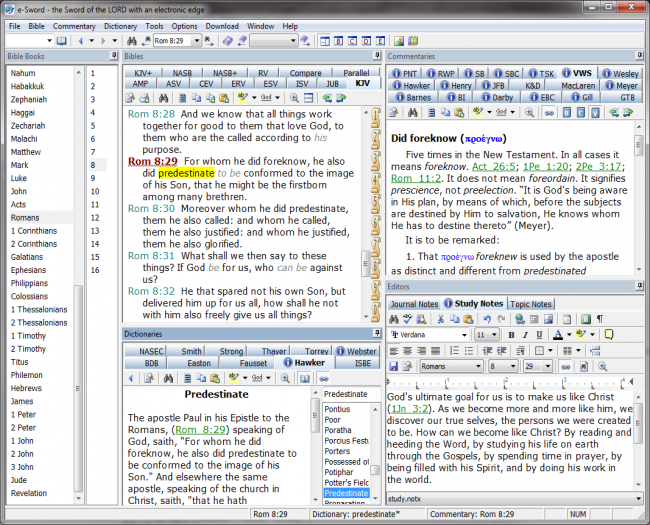This screenshot has height=525, width=650.
Task: Follow the 1Jn 3:2 link in notes
Action: pyautogui.click(x=410, y=408)
